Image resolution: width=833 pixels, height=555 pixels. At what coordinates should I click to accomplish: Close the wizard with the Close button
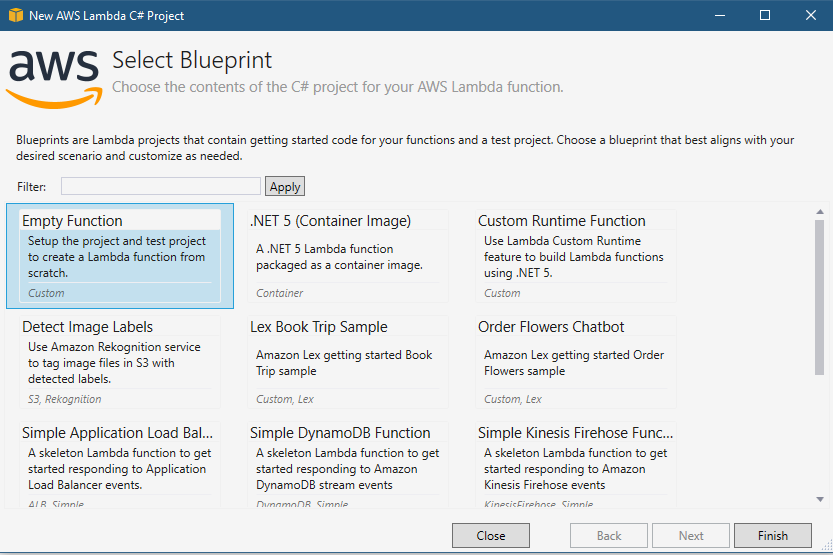click(x=491, y=535)
